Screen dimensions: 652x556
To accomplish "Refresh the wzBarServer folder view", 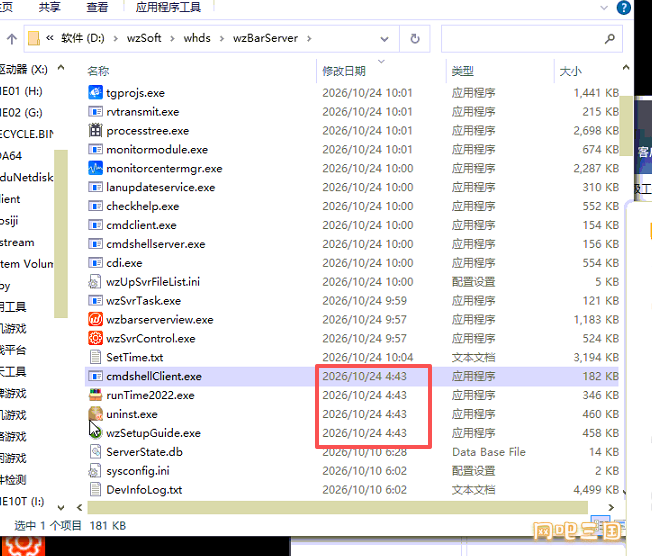I will pos(415,39).
